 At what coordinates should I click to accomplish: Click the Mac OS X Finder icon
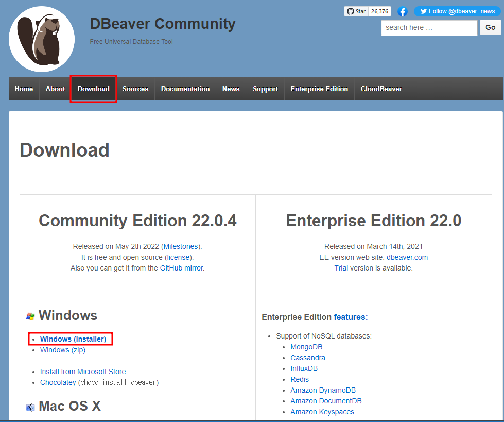click(30, 407)
